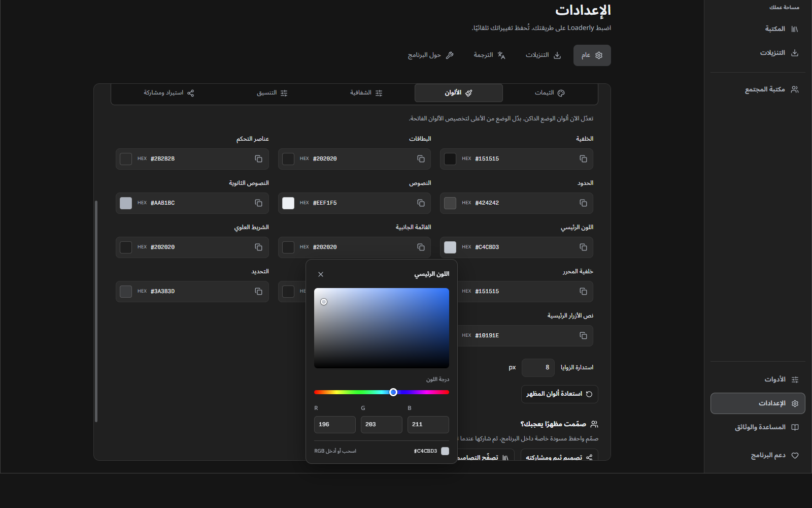Screen dimensions: 812x508
Task: Click استعادة ألوان المظهر reset button
Action: click(x=559, y=394)
